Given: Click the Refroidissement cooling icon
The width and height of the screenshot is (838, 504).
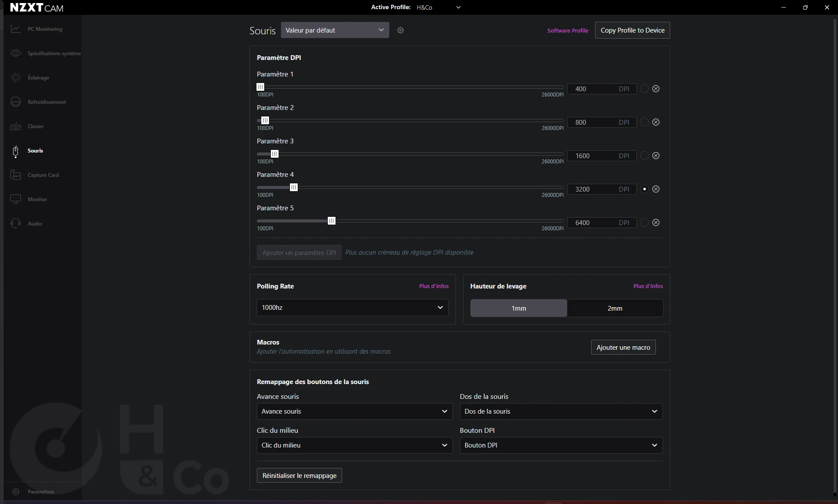Looking at the screenshot, I should (x=16, y=102).
